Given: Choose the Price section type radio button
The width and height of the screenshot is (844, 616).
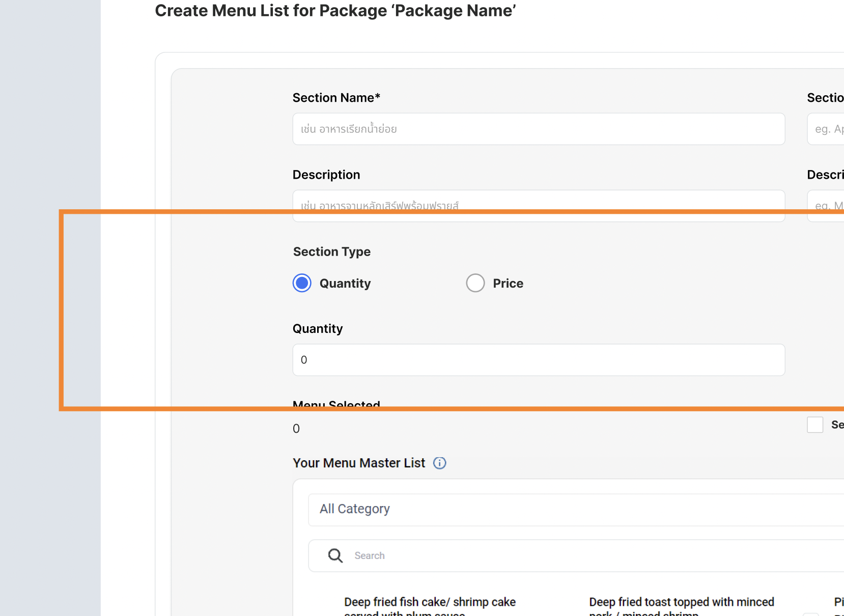Looking at the screenshot, I should click(x=475, y=283).
